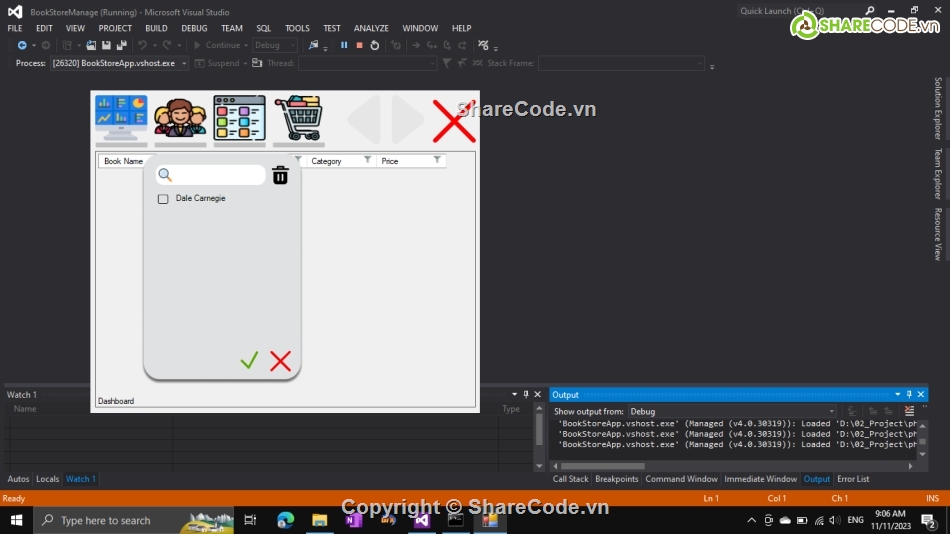Image resolution: width=950 pixels, height=534 pixels.
Task: Pause debugging with Break All button
Action: pos(344,45)
